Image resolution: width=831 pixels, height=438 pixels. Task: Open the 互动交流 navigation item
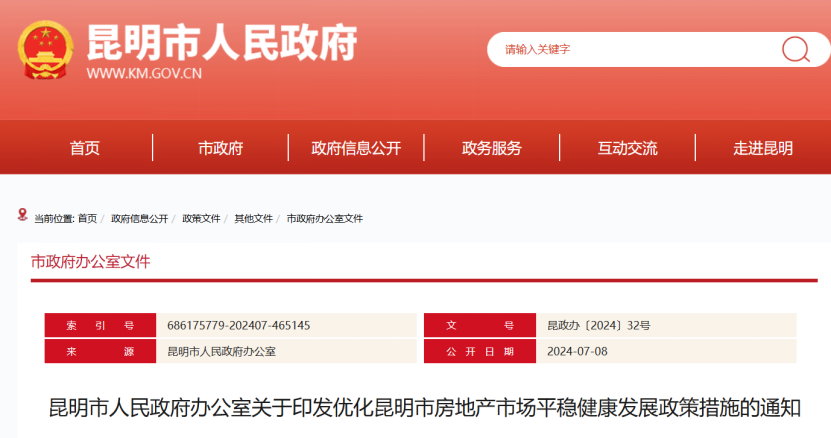[x=628, y=148]
